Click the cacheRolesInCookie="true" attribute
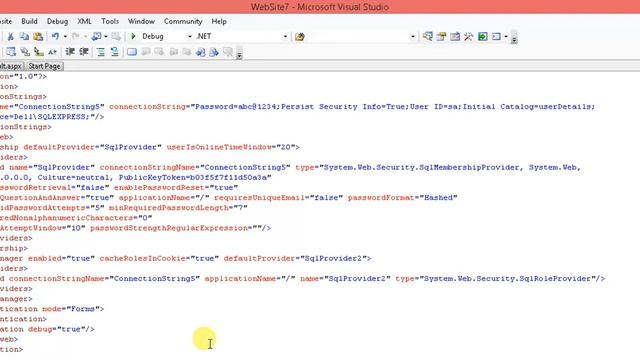Screen dimensions: 640x360 (x=159, y=258)
